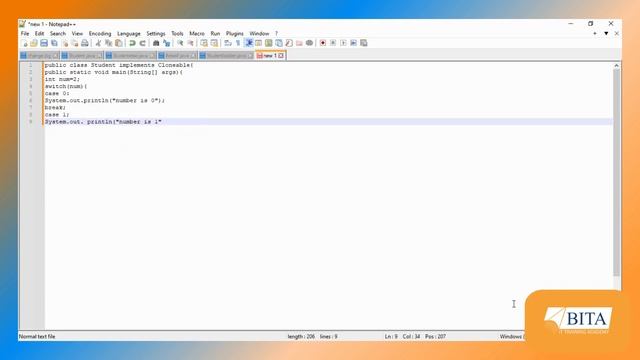The image size is (640, 360).
Task: Click the 'length : 206' status entry
Action: tap(301, 336)
